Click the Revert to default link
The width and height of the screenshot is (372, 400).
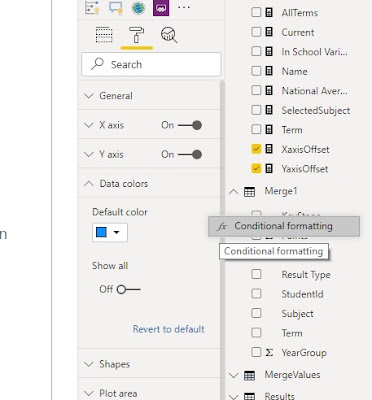169,329
